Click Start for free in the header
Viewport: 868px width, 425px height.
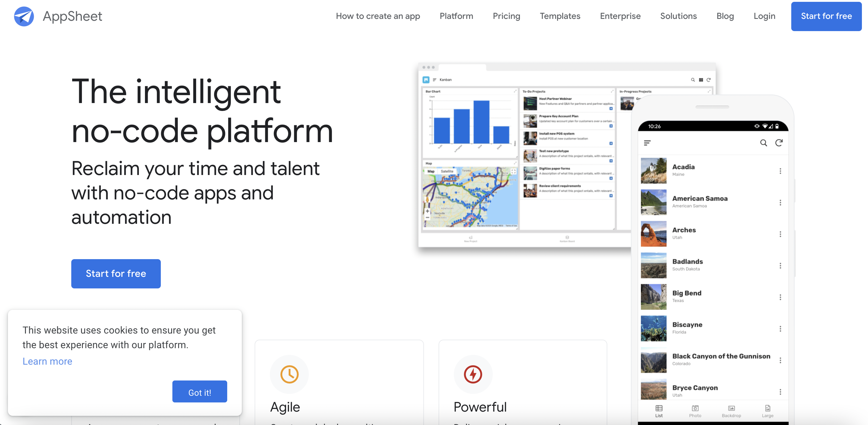point(826,16)
